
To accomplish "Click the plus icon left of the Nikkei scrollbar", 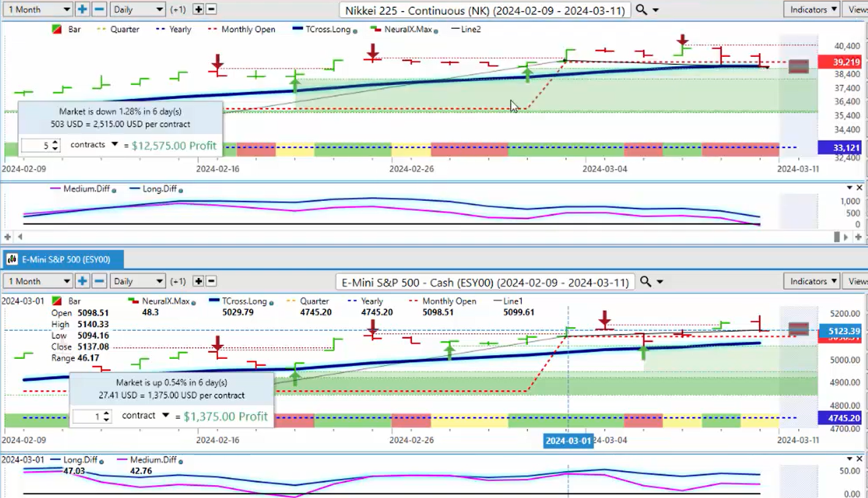I will click(x=8, y=236).
